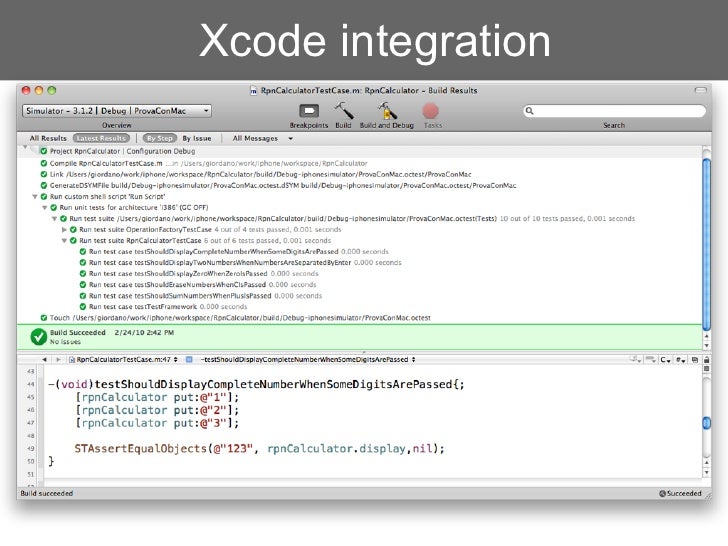This screenshot has height=546, width=728.
Task: Select the Compile RpnCalculatorTestCase.m row text
Action: pos(208,163)
